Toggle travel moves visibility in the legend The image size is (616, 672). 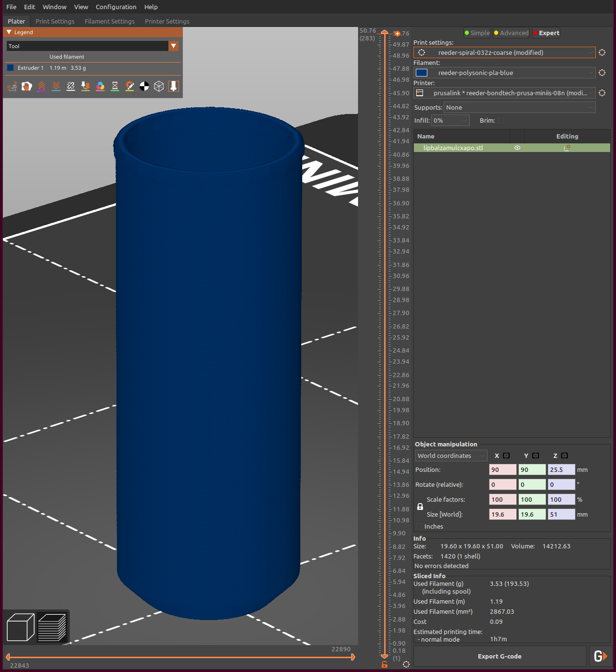(x=12, y=86)
